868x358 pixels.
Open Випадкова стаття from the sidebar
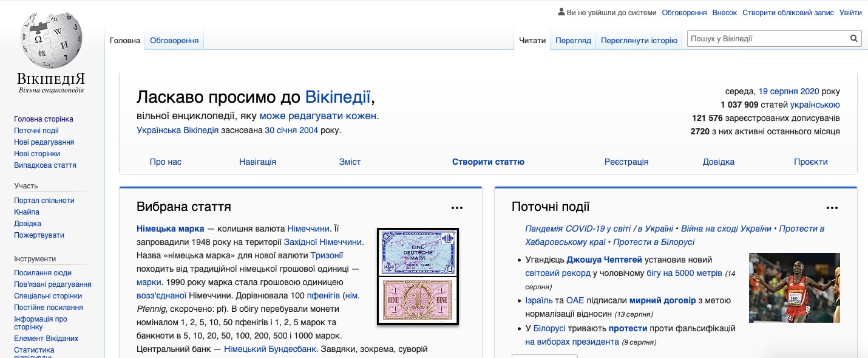[45, 165]
